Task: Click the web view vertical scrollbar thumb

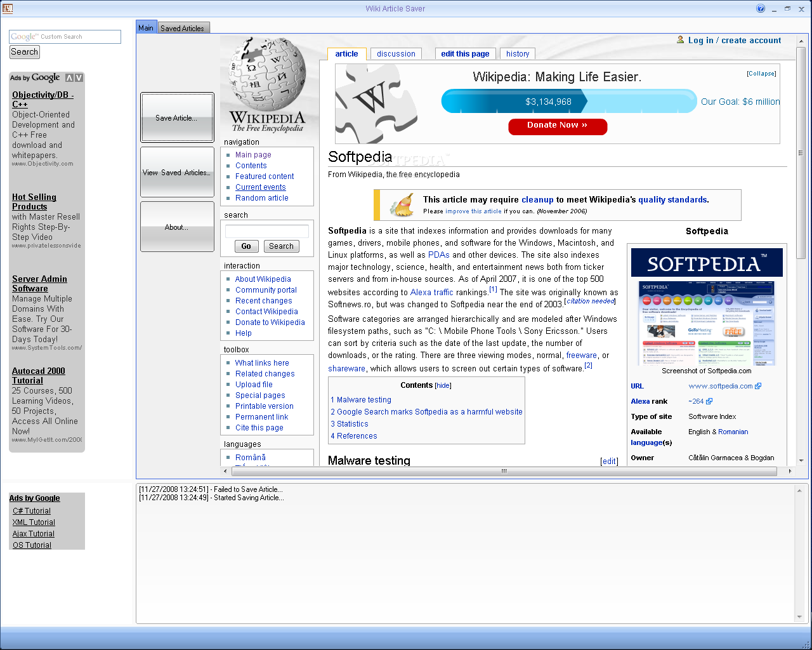Action: [801, 153]
